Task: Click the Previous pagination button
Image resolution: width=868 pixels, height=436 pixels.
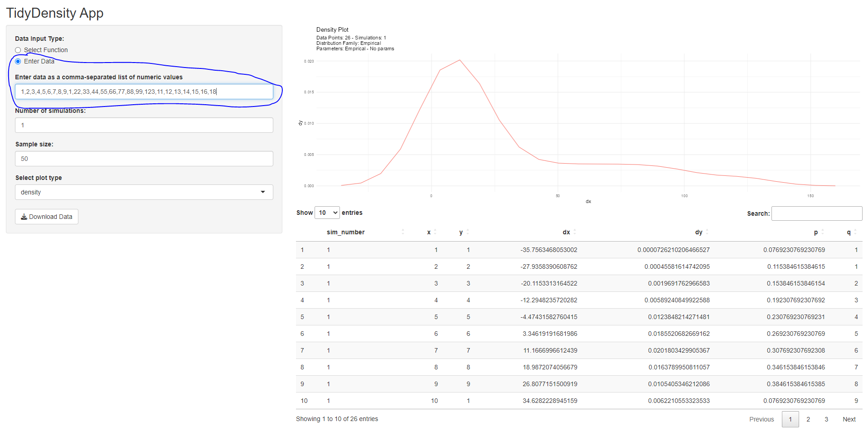Action: [761, 419]
